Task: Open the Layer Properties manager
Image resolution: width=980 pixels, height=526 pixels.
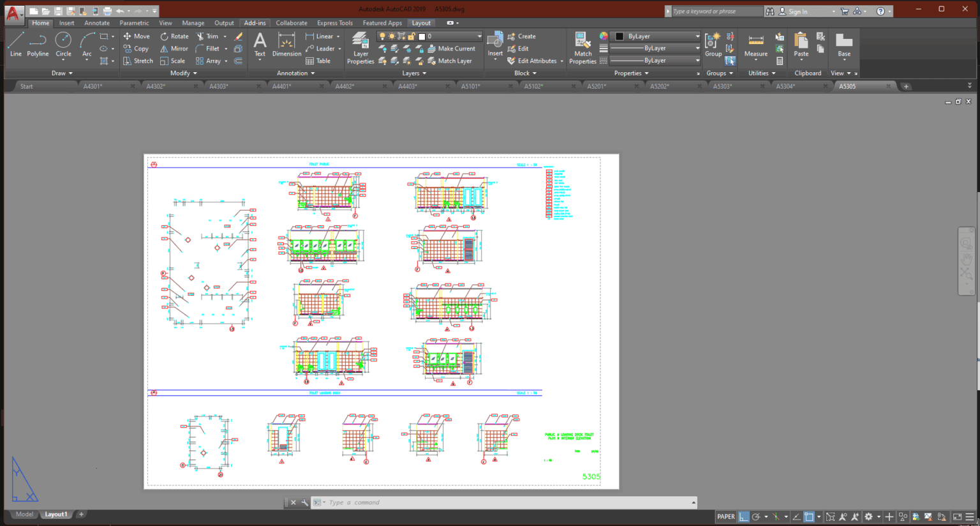Action: [360, 48]
